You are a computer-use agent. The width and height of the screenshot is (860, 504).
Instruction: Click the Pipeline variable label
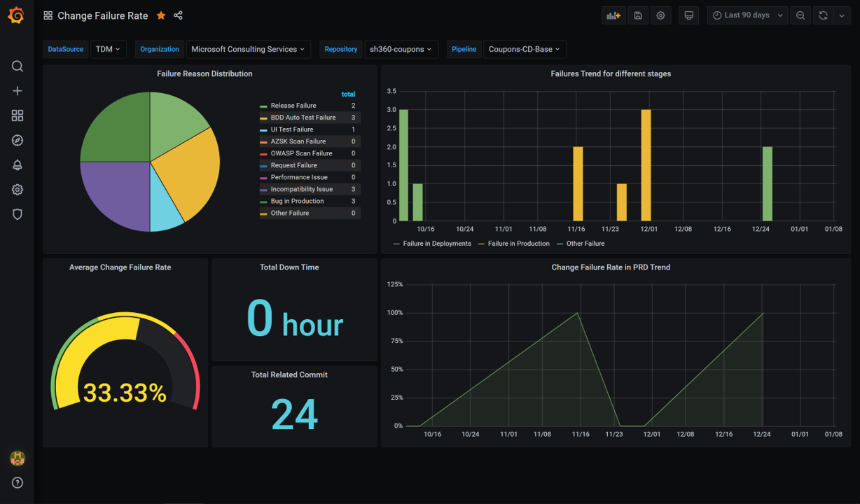point(464,49)
